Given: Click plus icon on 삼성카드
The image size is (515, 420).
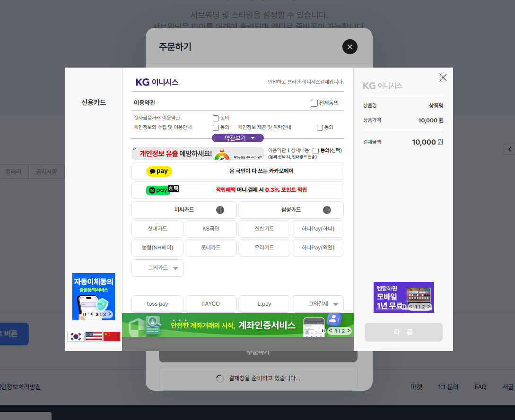Looking at the screenshot, I should tap(327, 210).
